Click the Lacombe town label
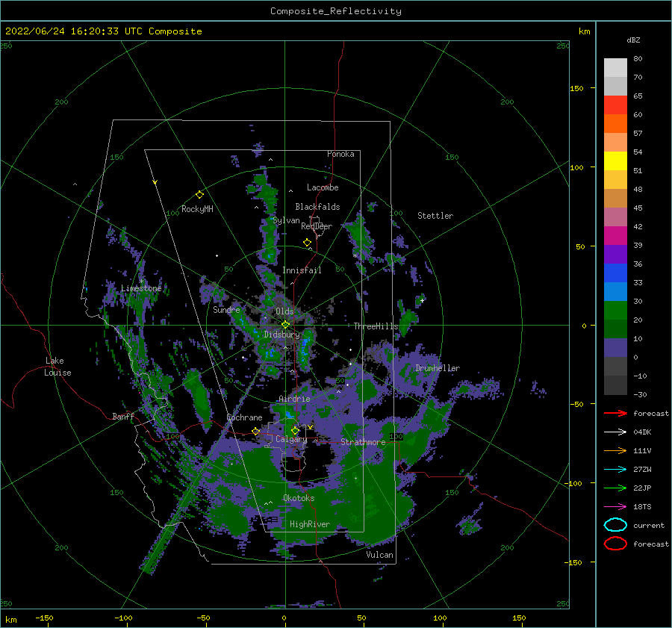This screenshot has width=672, height=628. click(x=323, y=187)
